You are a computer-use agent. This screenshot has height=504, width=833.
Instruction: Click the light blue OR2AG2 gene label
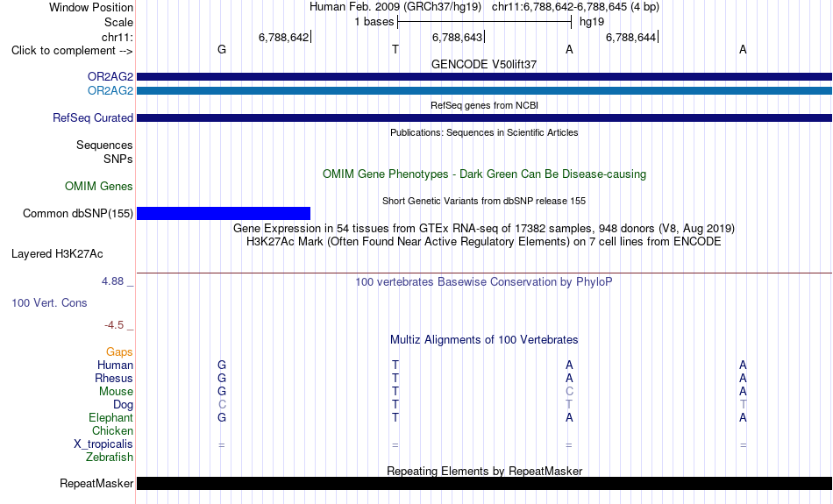tap(110, 91)
